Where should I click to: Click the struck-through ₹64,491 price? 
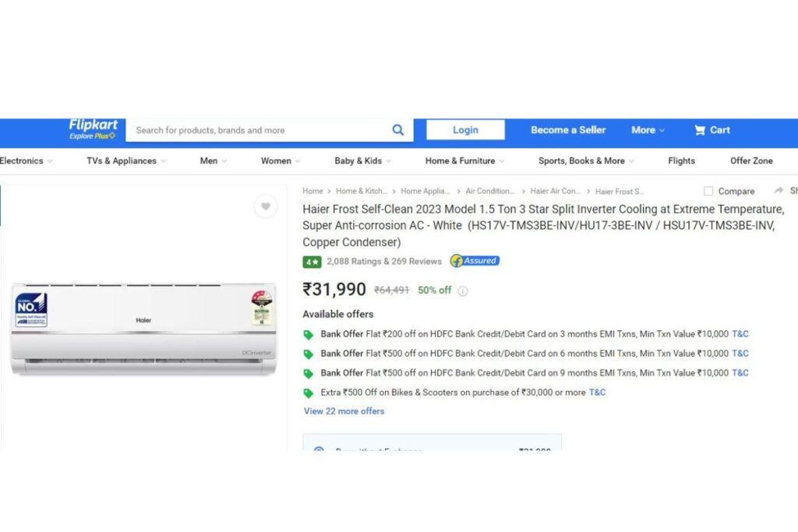pos(392,290)
